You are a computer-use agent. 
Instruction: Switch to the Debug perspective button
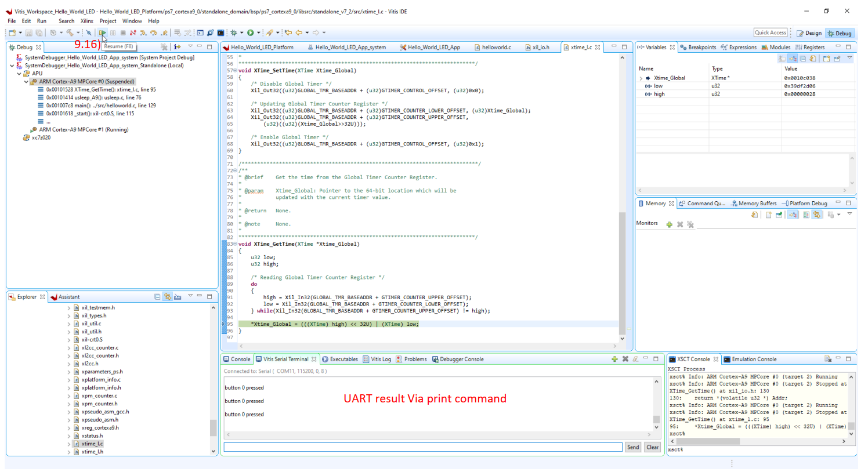coord(840,33)
